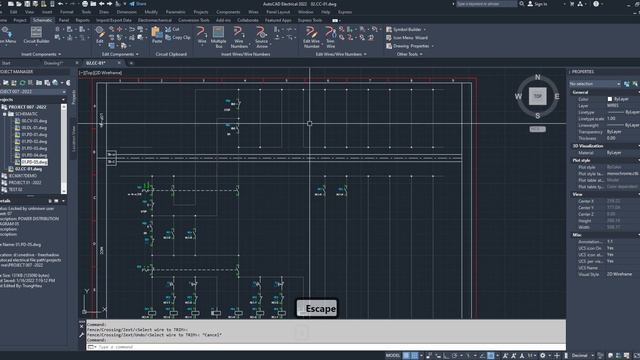Click the new drawing tab plus button
The width and height of the screenshot is (640, 360).
131,63
